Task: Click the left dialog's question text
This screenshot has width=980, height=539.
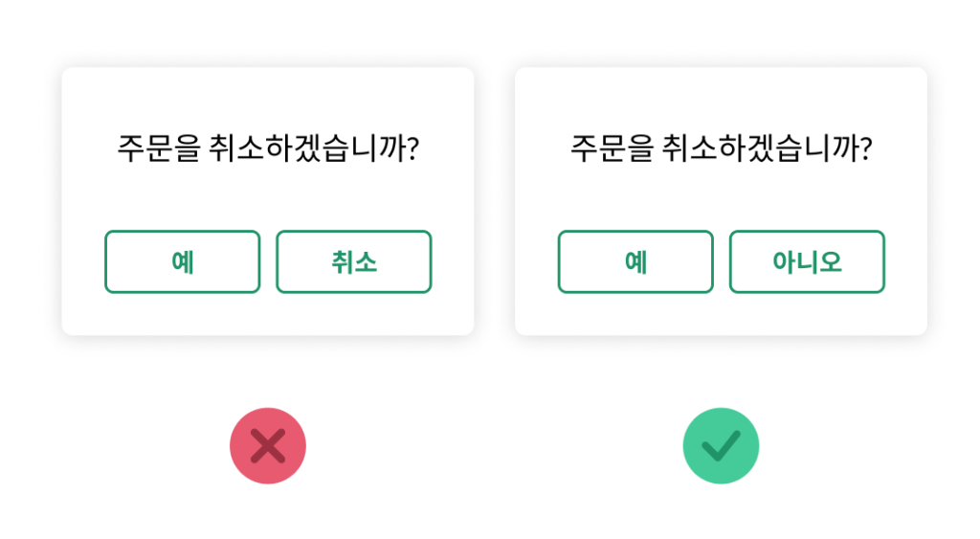Action: 268,149
